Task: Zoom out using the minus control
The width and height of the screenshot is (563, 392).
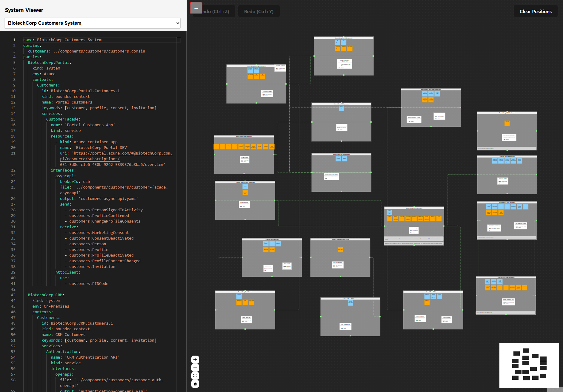Action: (x=195, y=368)
